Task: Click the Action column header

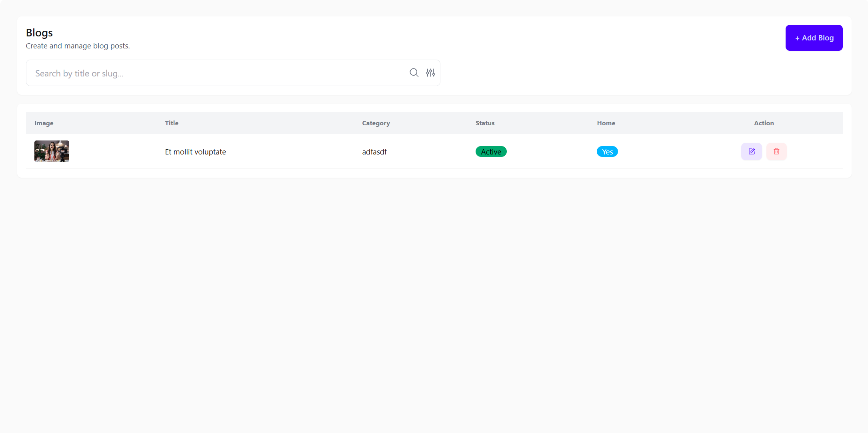Action: click(x=764, y=123)
